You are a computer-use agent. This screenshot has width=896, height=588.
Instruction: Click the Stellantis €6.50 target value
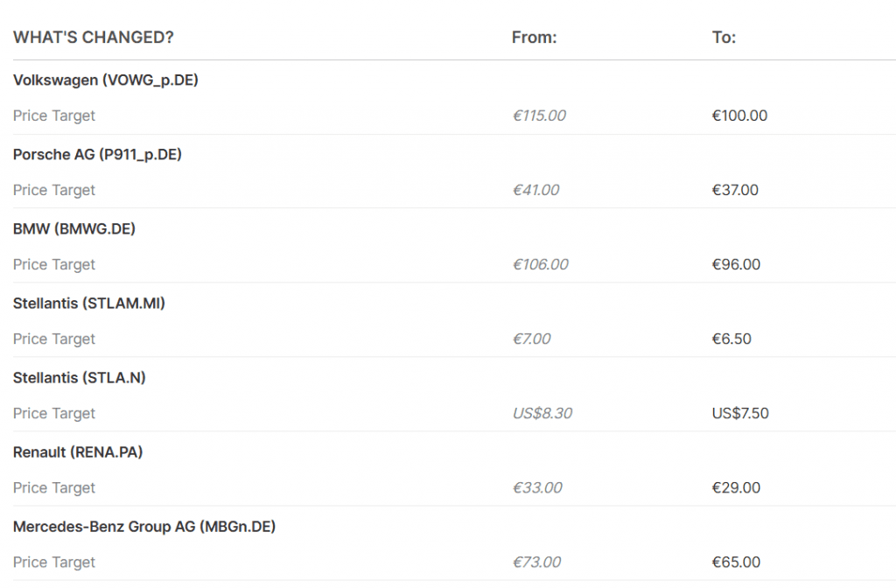tap(731, 339)
